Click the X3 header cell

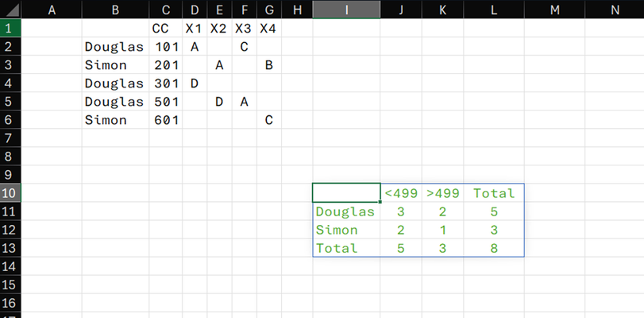coord(244,28)
